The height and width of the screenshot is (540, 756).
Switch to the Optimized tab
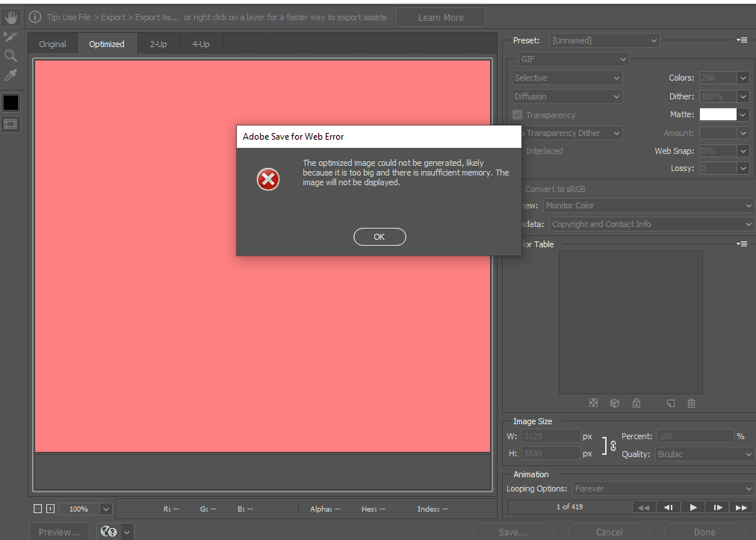click(107, 44)
